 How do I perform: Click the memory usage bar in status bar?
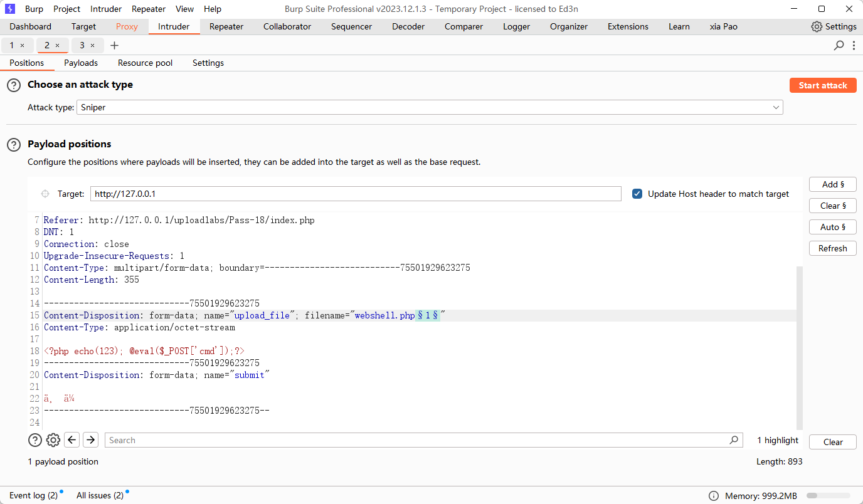[x=829, y=496]
